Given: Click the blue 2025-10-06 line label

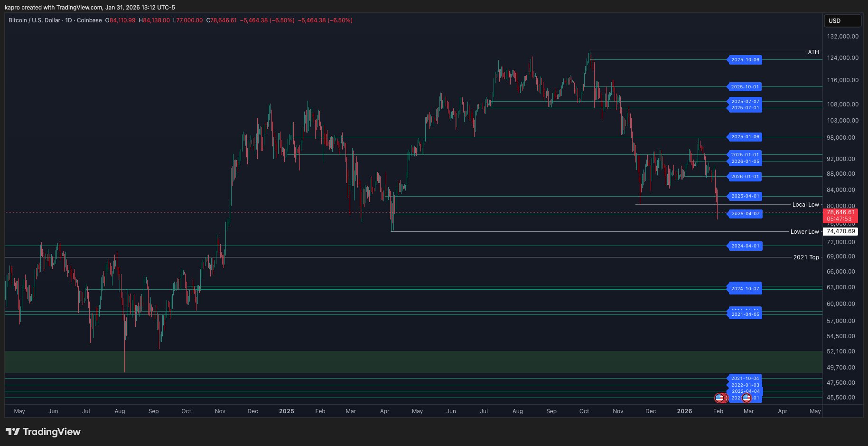Looking at the screenshot, I should pyautogui.click(x=744, y=60).
